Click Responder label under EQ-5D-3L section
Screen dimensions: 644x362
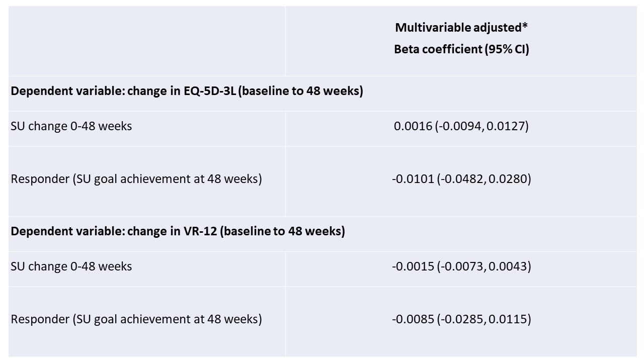(x=136, y=178)
